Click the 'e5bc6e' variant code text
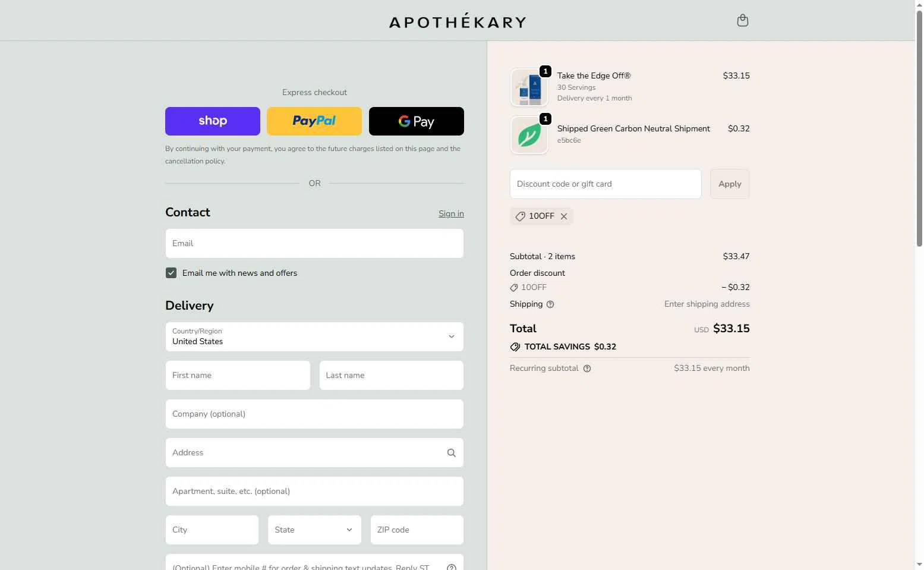The height and width of the screenshot is (570, 924). click(x=569, y=141)
